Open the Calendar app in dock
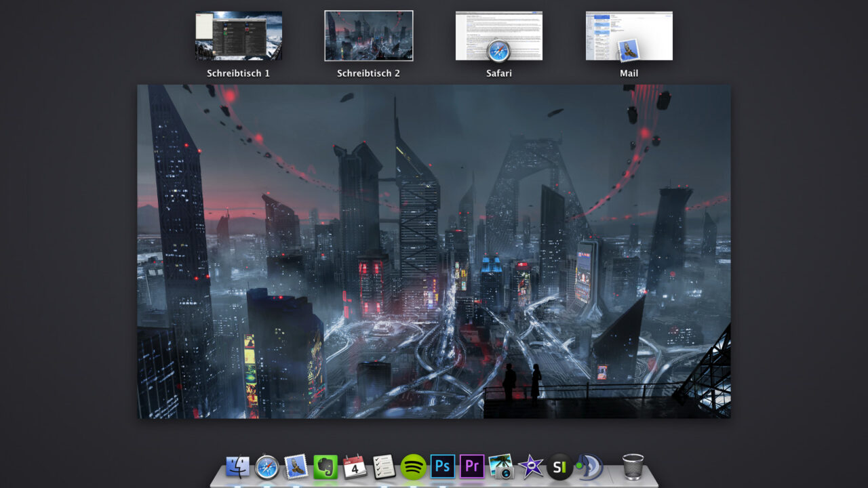 (x=355, y=467)
